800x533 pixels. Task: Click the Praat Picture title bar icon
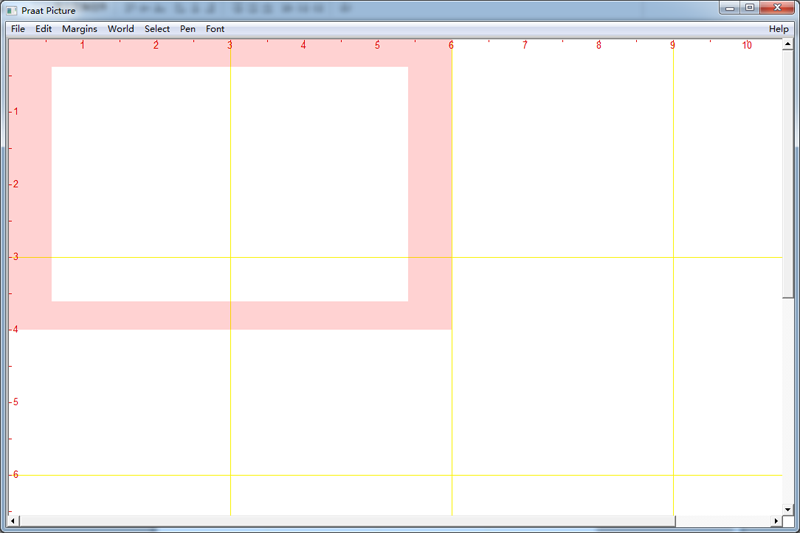click(12, 10)
